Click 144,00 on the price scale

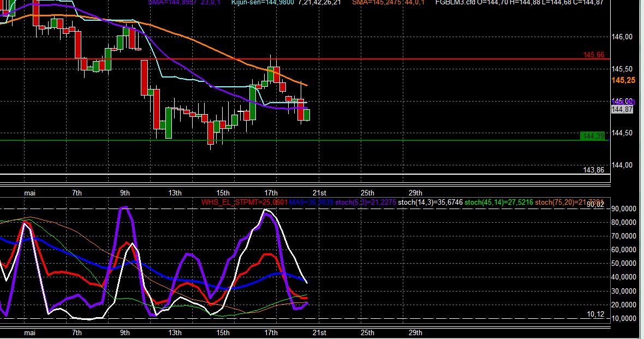point(622,165)
